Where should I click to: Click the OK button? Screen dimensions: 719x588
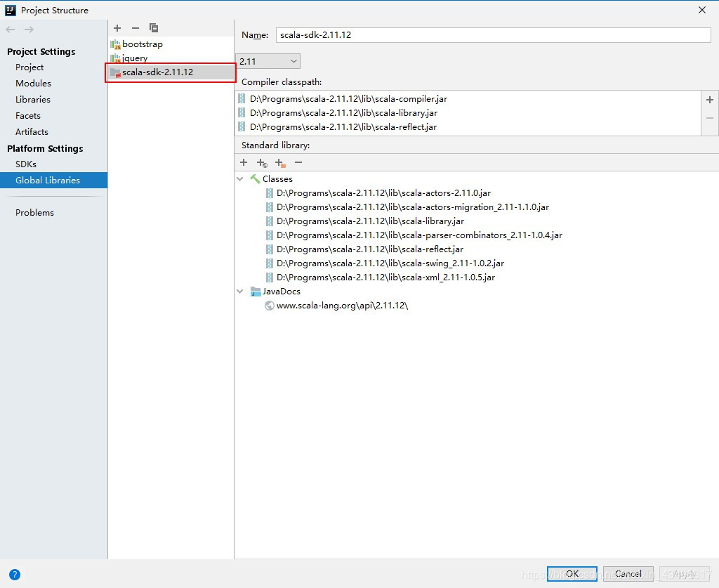click(572, 573)
